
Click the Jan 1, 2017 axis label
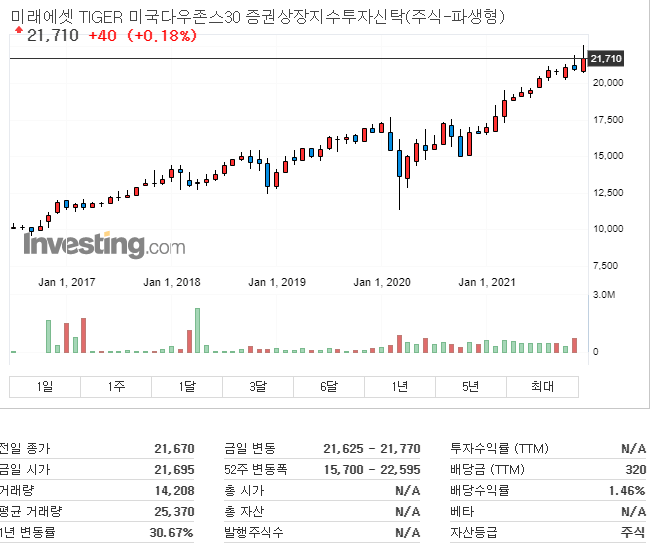[67, 282]
